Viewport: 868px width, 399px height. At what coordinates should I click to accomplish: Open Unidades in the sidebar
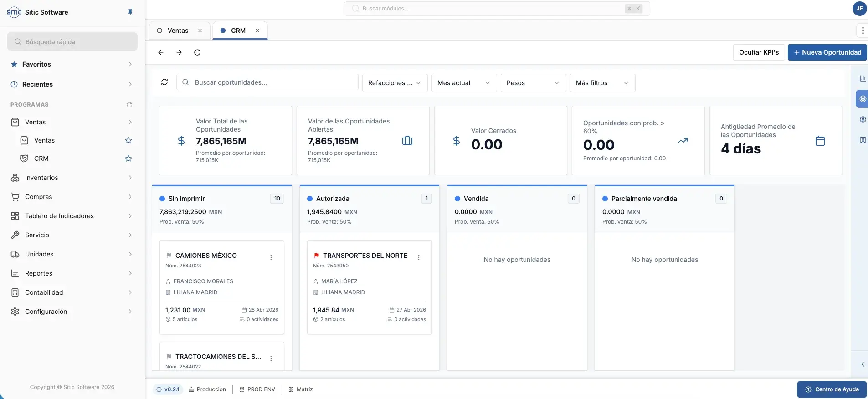(x=72, y=254)
